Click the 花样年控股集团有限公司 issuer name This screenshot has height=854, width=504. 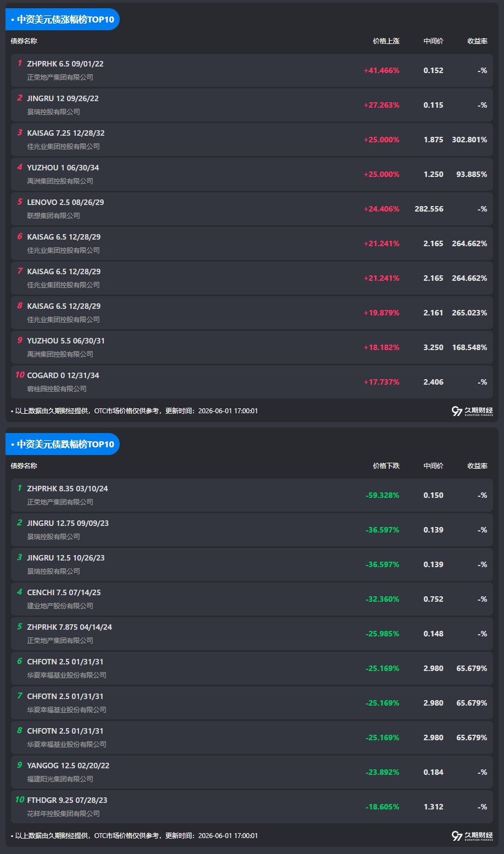pos(64,814)
